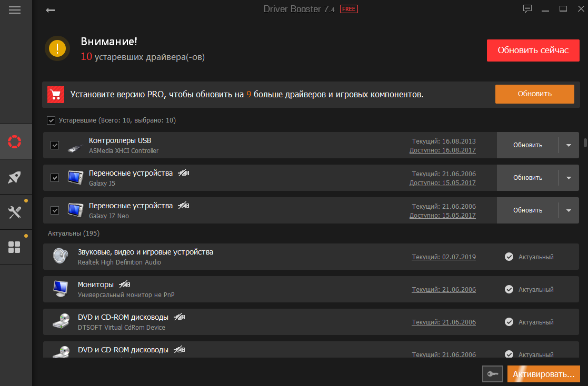Image resolution: width=588 pixels, height=386 pixels.
Task: Open Доступно: 15.05.2017 link for Galaxy J5
Action: point(443,183)
